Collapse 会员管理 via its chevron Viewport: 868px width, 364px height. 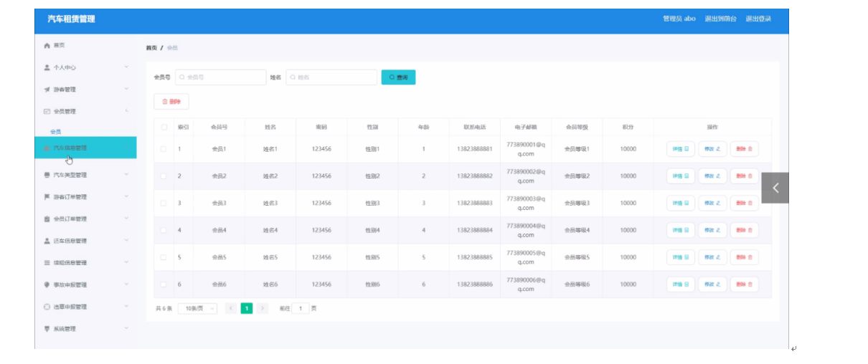tap(126, 111)
